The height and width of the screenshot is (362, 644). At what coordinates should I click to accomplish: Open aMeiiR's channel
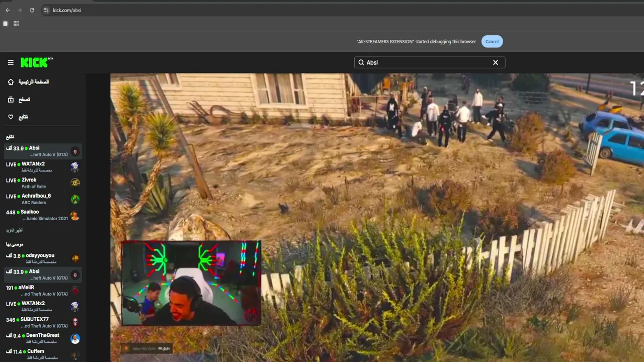click(x=43, y=291)
